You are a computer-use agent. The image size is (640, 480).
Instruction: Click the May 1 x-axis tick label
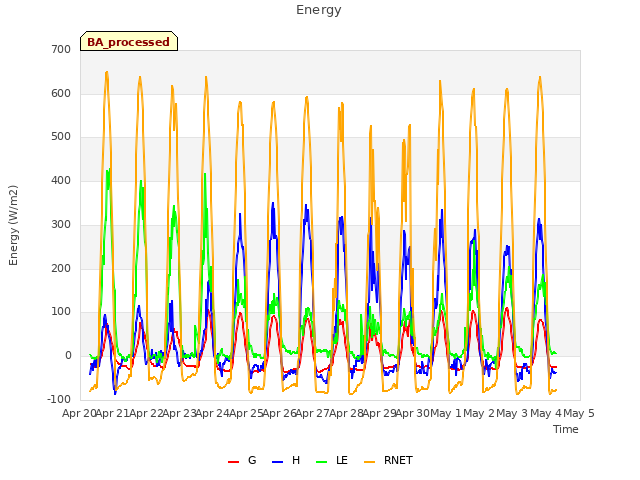446,413
